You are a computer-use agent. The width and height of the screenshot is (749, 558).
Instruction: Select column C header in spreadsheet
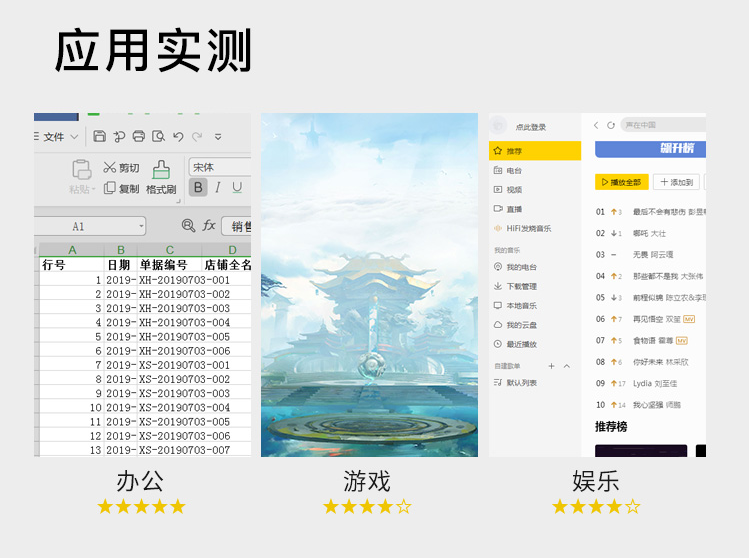tap(169, 250)
